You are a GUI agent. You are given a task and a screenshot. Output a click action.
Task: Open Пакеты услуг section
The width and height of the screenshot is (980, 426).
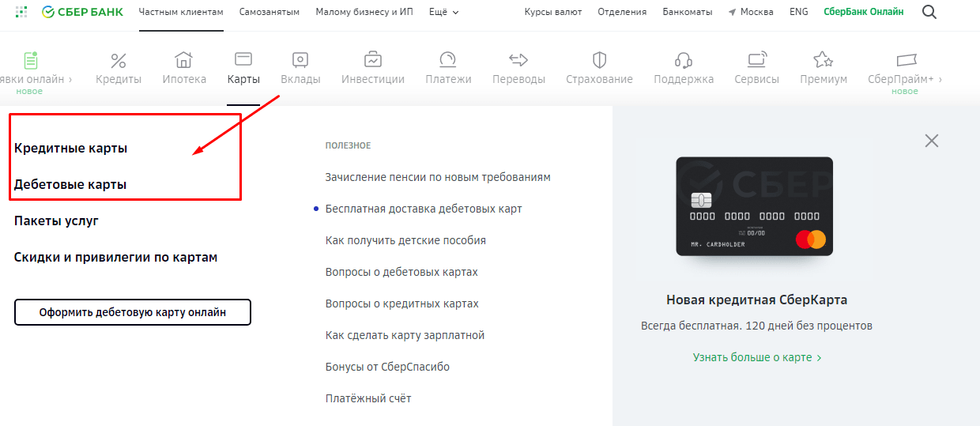point(56,221)
